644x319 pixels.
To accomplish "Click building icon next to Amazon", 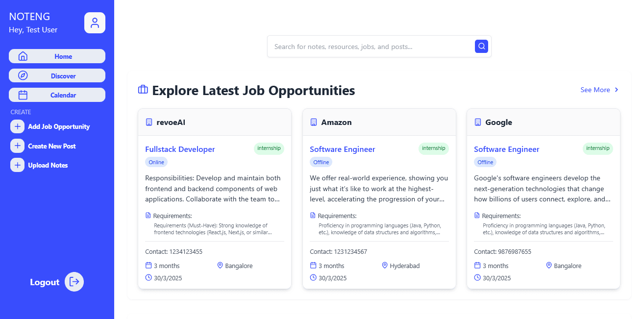I will (x=314, y=122).
